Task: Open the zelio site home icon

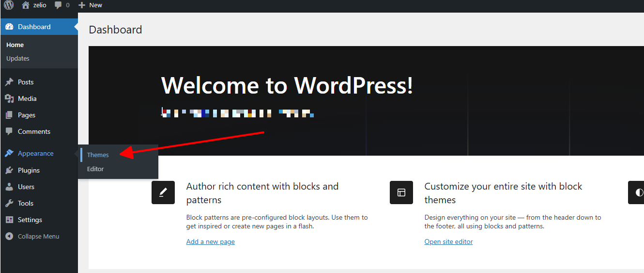Action: [26, 5]
